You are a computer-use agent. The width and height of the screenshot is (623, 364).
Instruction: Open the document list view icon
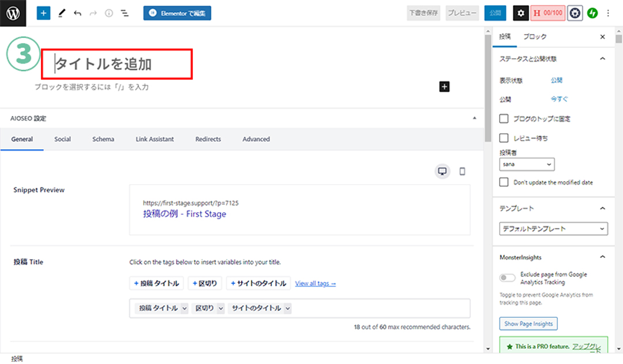(x=125, y=13)
